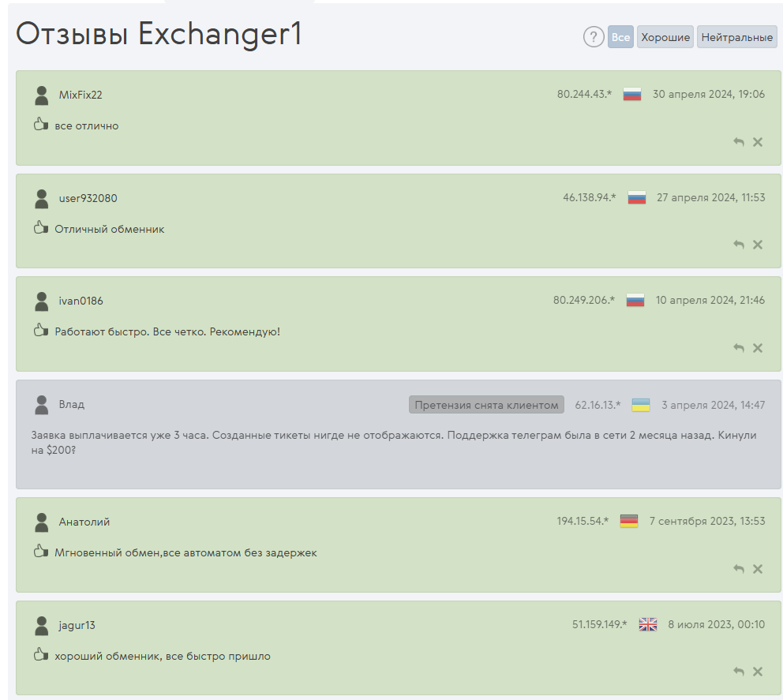Remove user932080's review

tap(758, 245)
